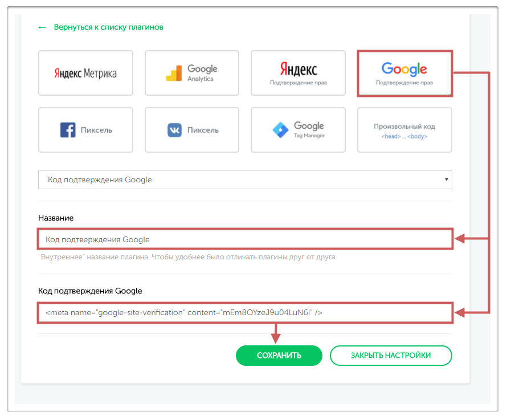Image resolution: width=507 pixels, height=420 pixels.
Task: Click the Название field label
Action: point(56,218)
